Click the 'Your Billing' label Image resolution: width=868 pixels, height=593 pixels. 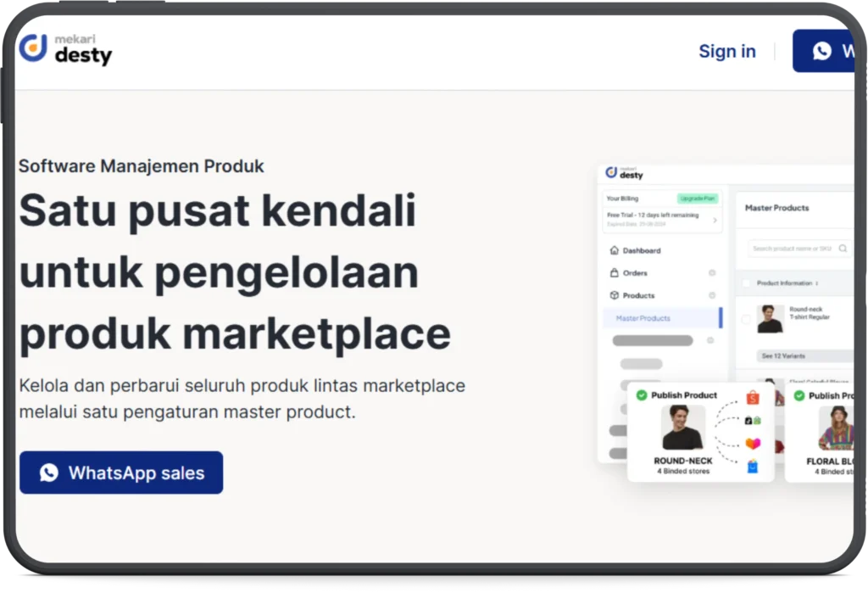[x=622, y=199]
